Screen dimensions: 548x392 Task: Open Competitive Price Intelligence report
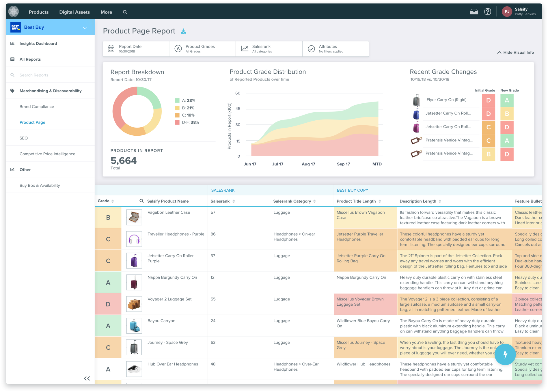pyautogui.click(x=47, y=154)
